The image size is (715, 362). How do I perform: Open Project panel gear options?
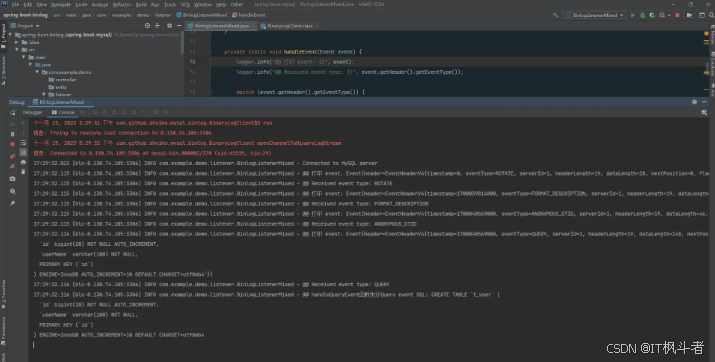[x=169, y=26]
